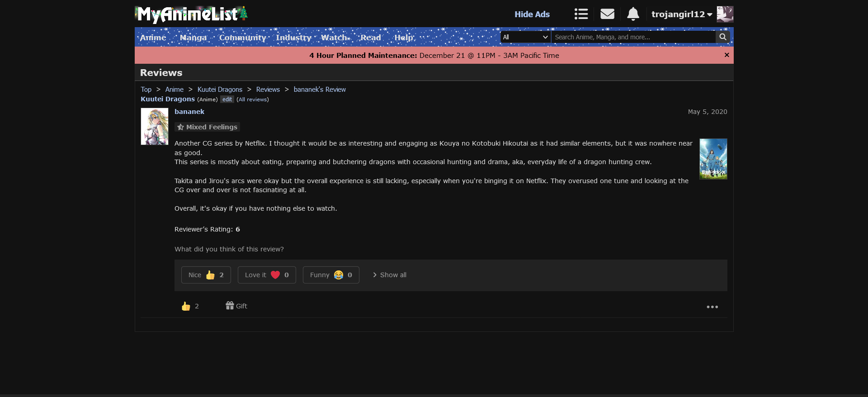The height and width of the screenshot is (397, 868).
Task: Click the thumbs-up like icon below review
Action: pos(186,306)
